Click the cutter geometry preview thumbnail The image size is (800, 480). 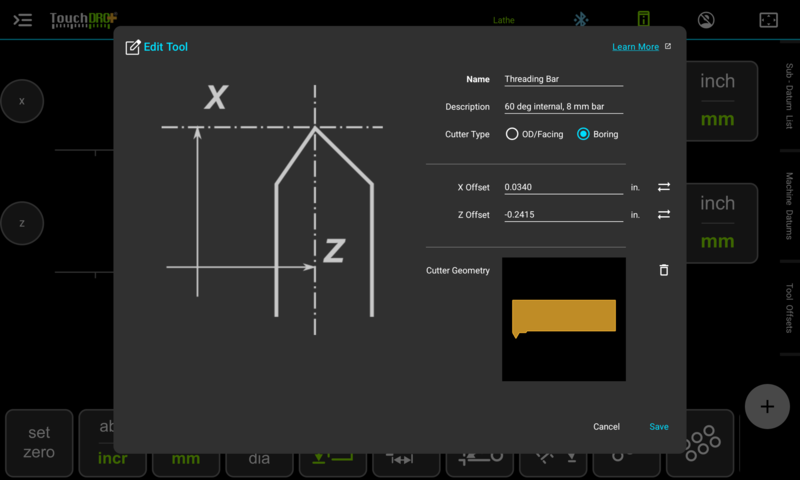click(564, 319)
